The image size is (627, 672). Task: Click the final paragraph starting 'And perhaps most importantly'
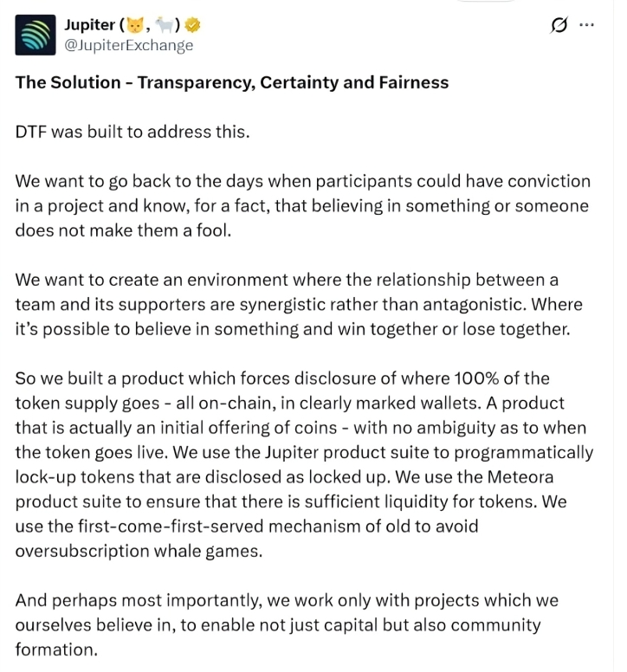(287, 624)
